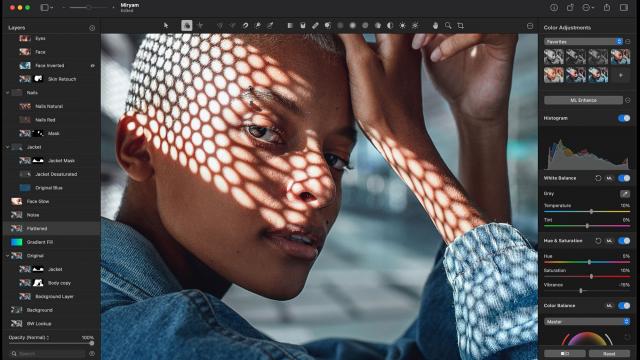Click the Share icon in title bar
Screen dimensions: 640x360
[x=607, y=7]
